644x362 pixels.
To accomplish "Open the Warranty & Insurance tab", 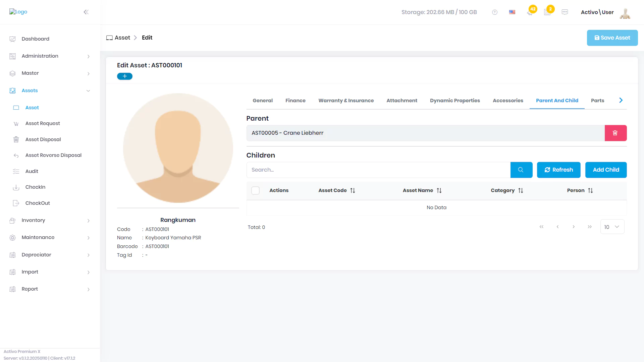I will tap(346, 101).
